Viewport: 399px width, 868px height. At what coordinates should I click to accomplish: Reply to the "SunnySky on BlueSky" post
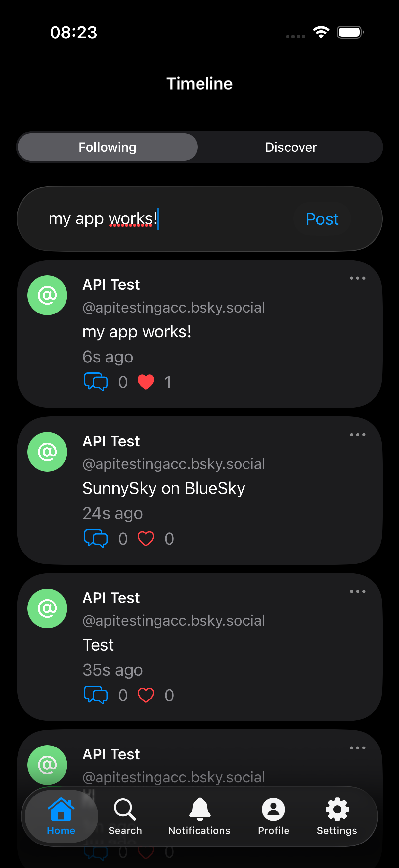[x=96, y=539]
